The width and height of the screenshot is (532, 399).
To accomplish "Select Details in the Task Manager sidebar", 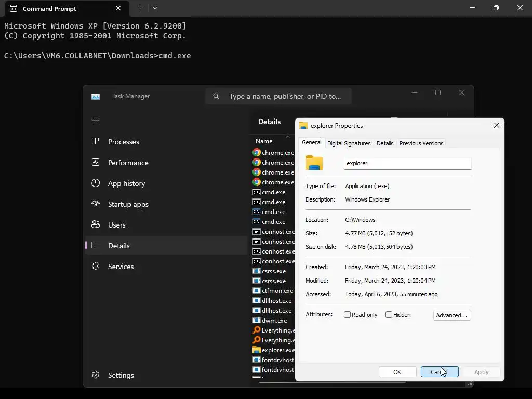I will coord(166,246).
